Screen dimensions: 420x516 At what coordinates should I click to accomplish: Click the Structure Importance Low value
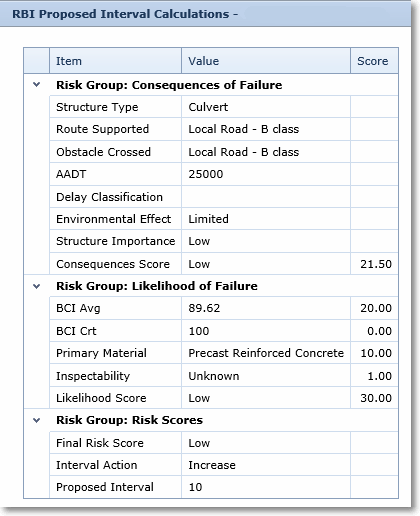199,241
